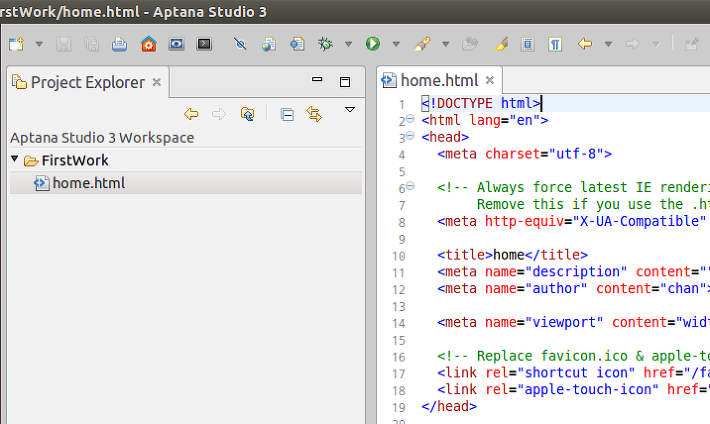Click the yellow highlighter brush icon
710x424 pixels.
pyautogui.click(x=500, y=44)
